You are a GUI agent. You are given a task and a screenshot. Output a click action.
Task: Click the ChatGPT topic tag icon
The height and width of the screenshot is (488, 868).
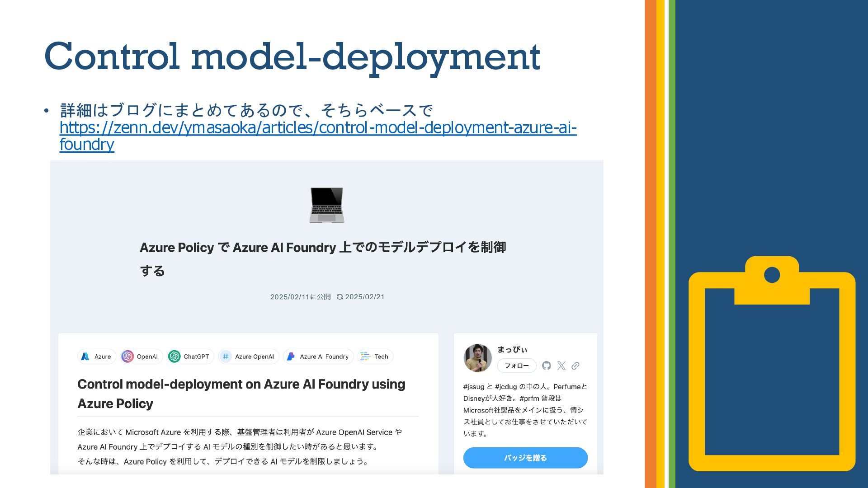174,357
